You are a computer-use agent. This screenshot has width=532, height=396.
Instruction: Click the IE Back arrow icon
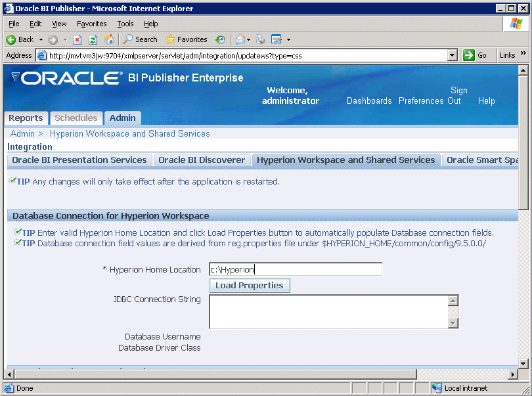[11, 39]
